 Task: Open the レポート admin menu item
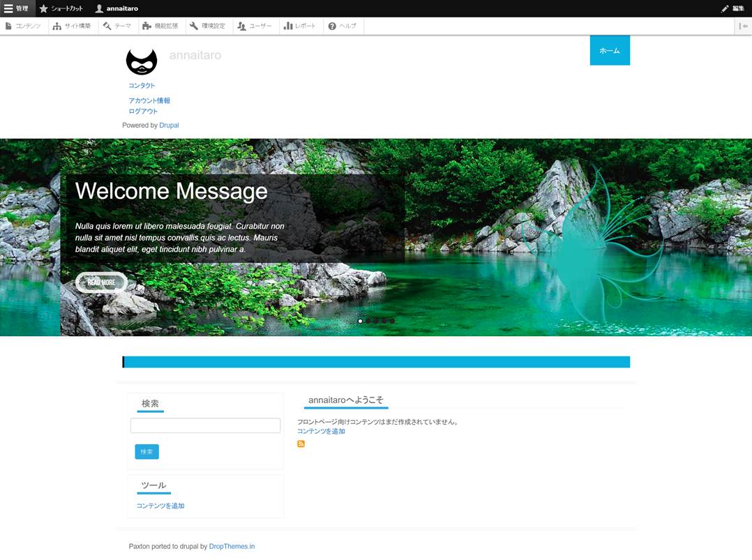tap(300, 26)
